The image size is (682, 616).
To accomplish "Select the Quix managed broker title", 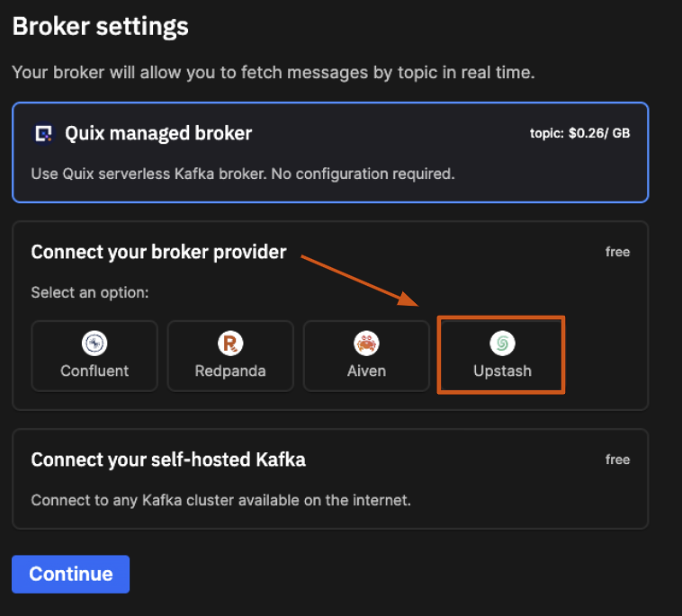I will 158,134.
